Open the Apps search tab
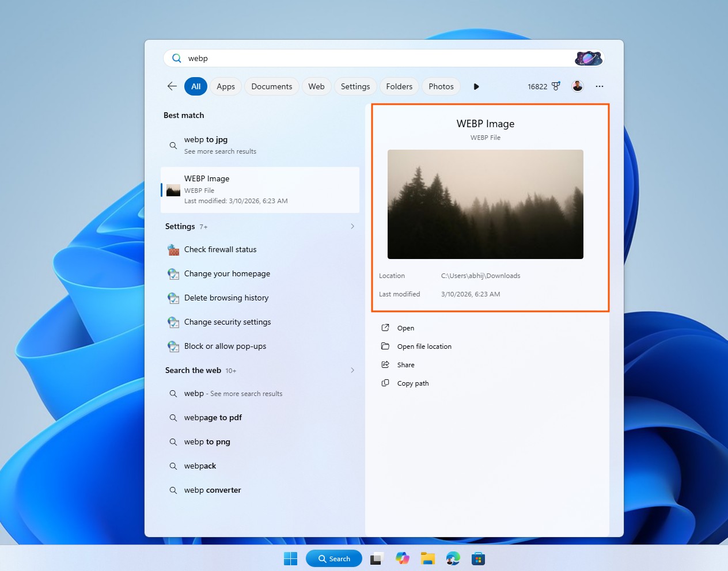728x571 pixels. [225, 86]
